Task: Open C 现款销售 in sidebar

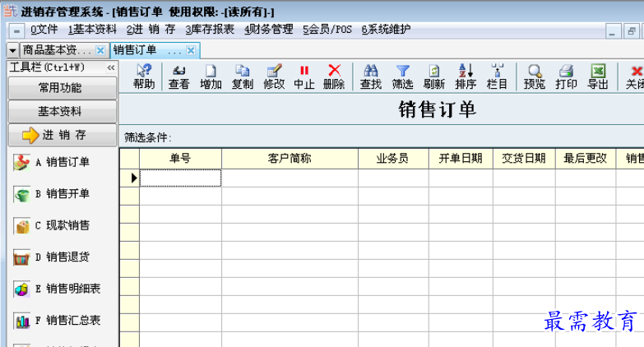Action: click(x=51, y=225)
